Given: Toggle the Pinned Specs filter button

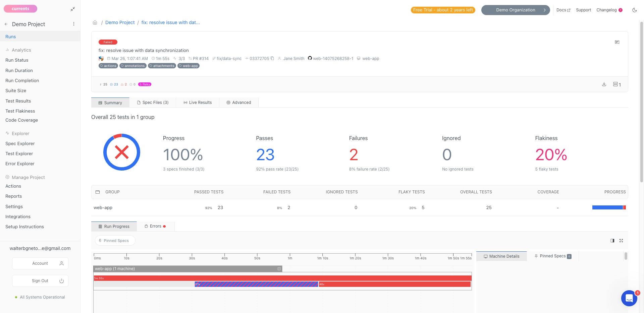Looking at the screenshot, I should pos(115,241).
